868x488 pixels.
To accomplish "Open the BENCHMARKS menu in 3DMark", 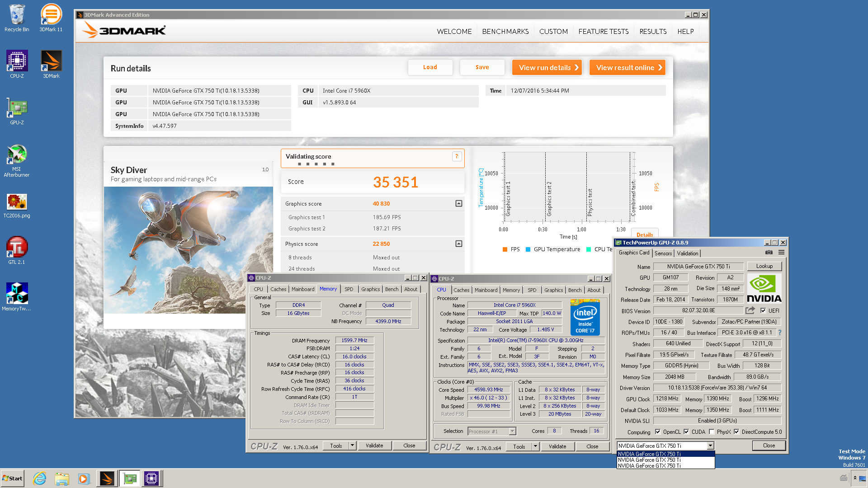I will coord(505,31).
